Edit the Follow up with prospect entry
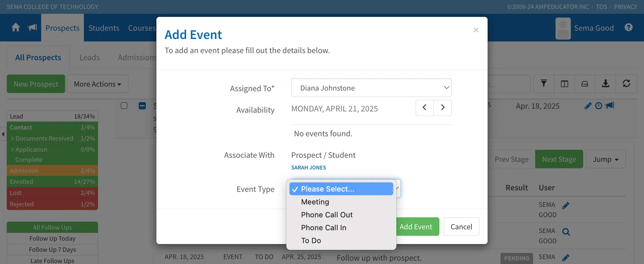The height and width of the screenshot is (264, 644). coord(566,258)
